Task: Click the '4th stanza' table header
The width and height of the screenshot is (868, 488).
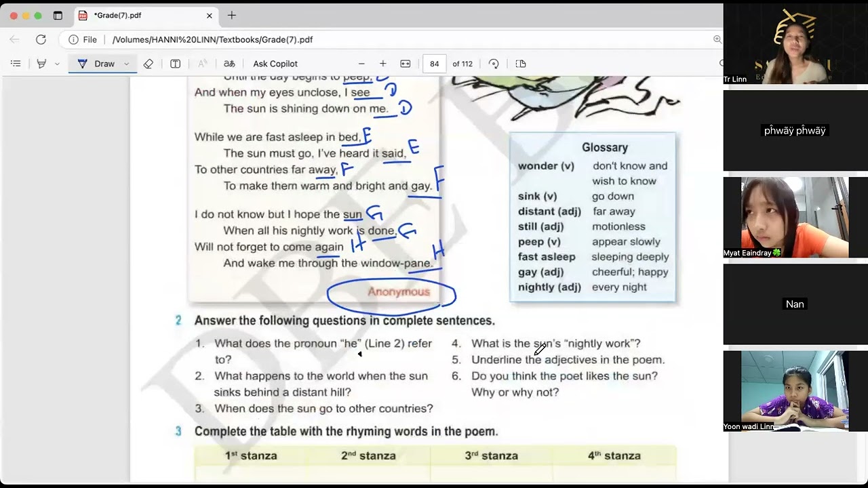Action: pos(614,455)
